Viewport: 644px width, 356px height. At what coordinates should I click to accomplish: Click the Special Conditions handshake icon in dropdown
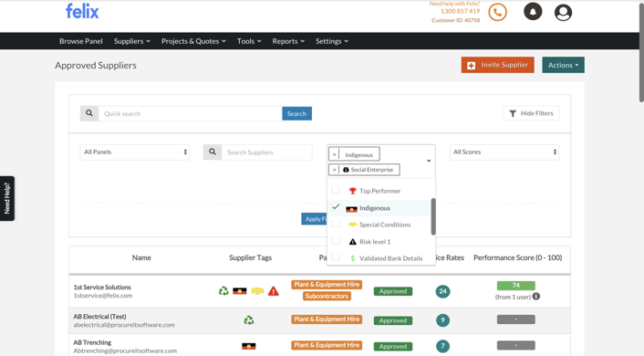[352, 225]
